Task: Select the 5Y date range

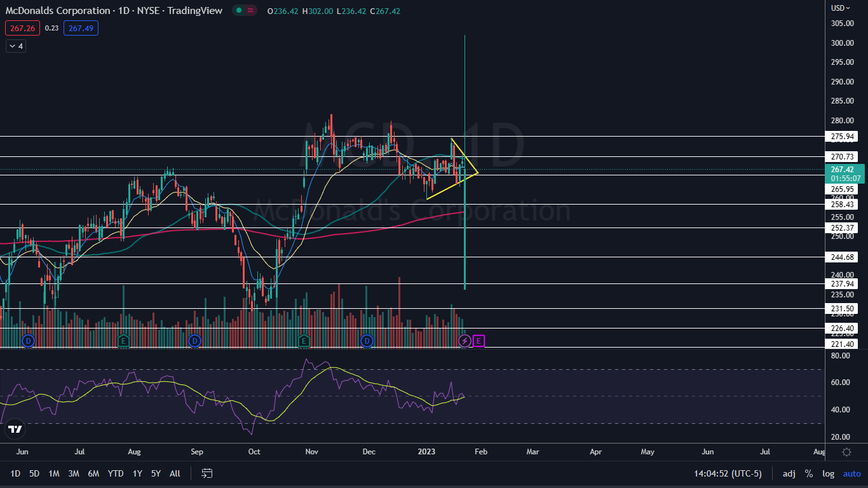Action: click(156, 473)
